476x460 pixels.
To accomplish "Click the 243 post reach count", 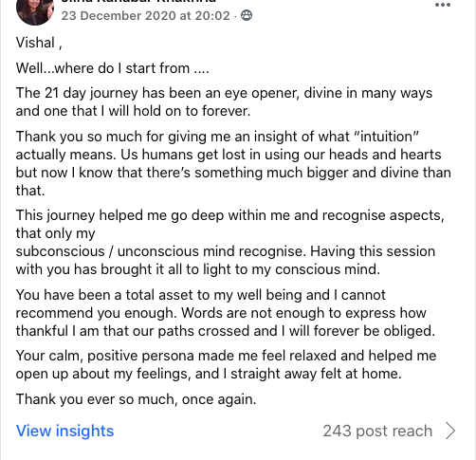I will (x=377, y=431).
